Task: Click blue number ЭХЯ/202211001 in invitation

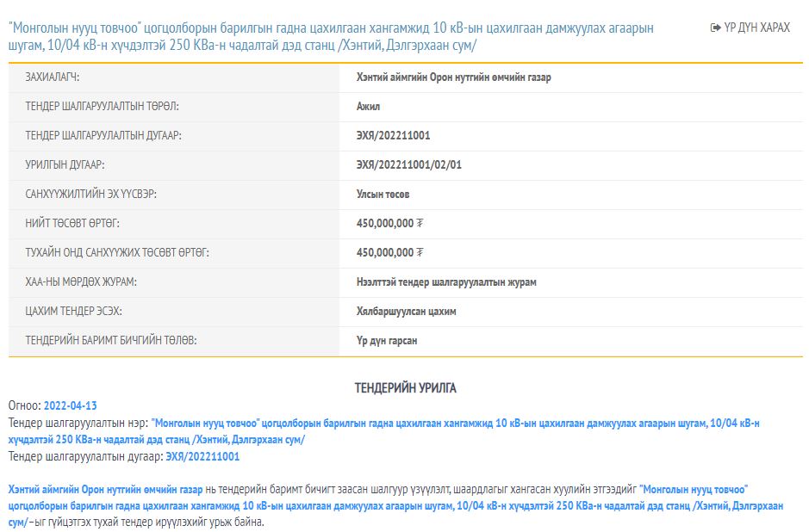Action: click(x=202, y=457)
